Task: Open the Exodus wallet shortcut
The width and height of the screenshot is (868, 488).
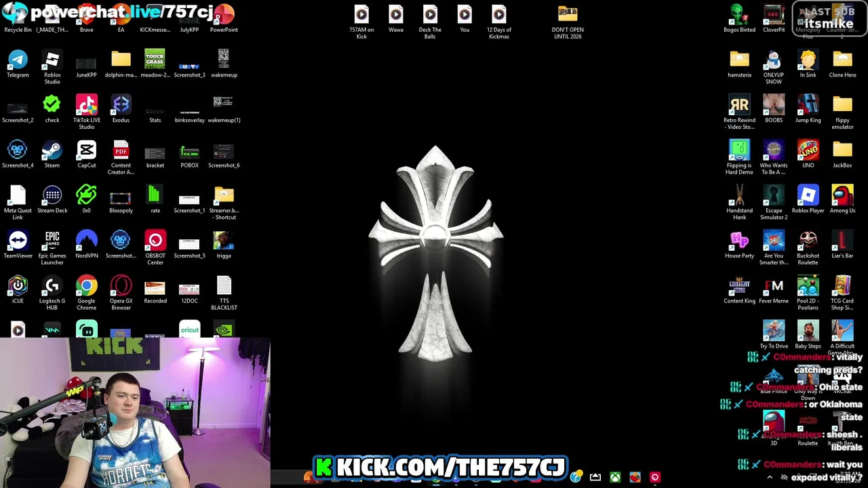Action: point(121,109)
